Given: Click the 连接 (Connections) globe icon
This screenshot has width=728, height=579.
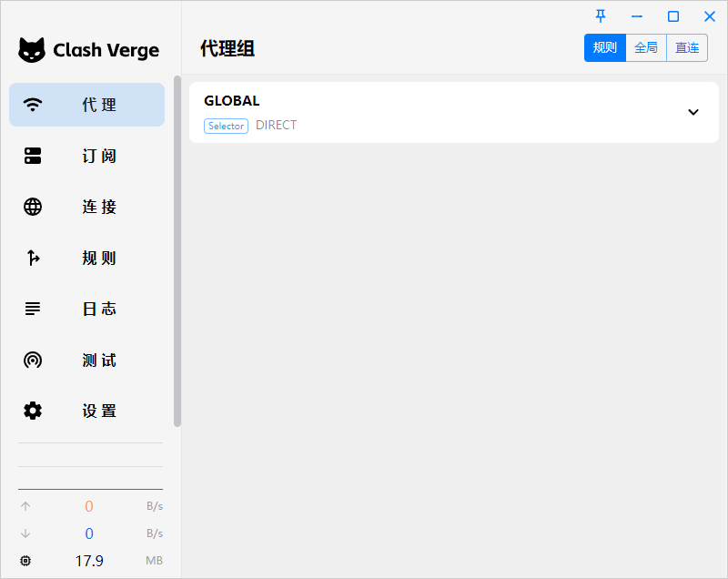Looking at the screenshot, I should tap(33, 207).
